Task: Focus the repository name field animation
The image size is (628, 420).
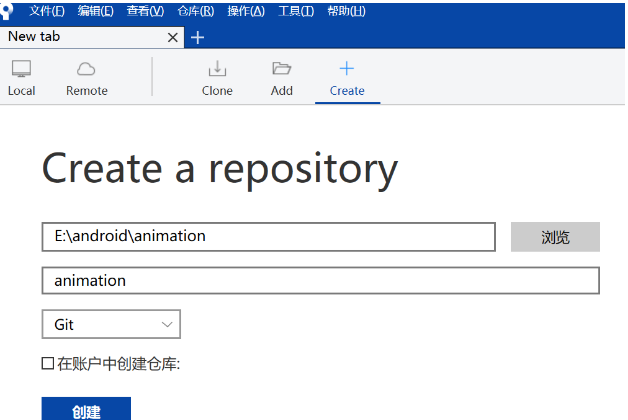Action: 320,281
